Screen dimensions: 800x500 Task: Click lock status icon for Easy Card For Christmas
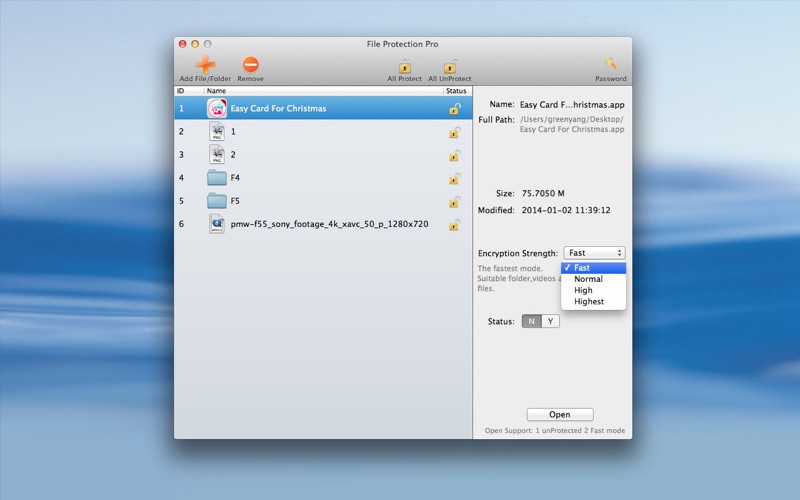[455, 109]
